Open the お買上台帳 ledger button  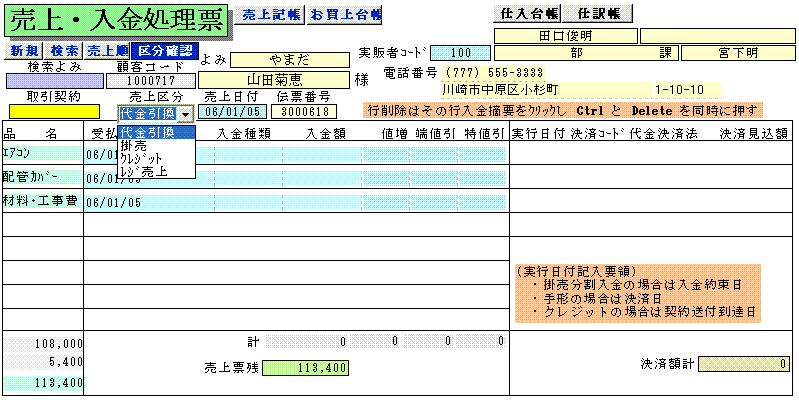345,15
